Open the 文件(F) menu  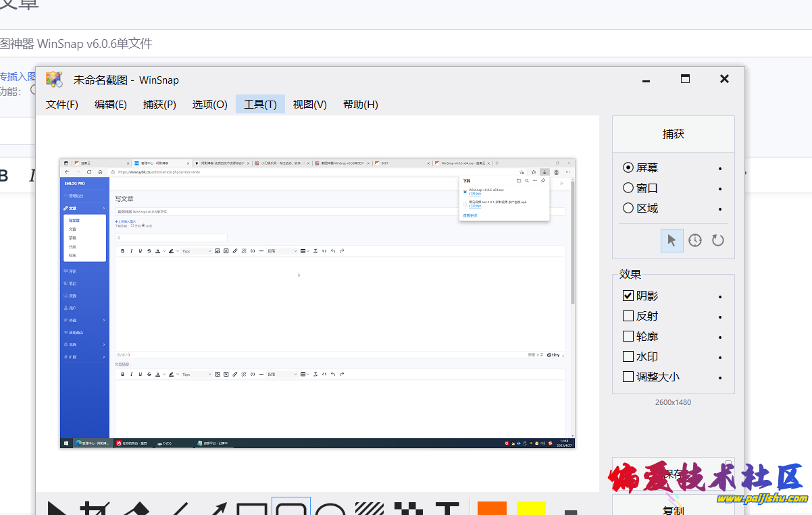[62, 105]
